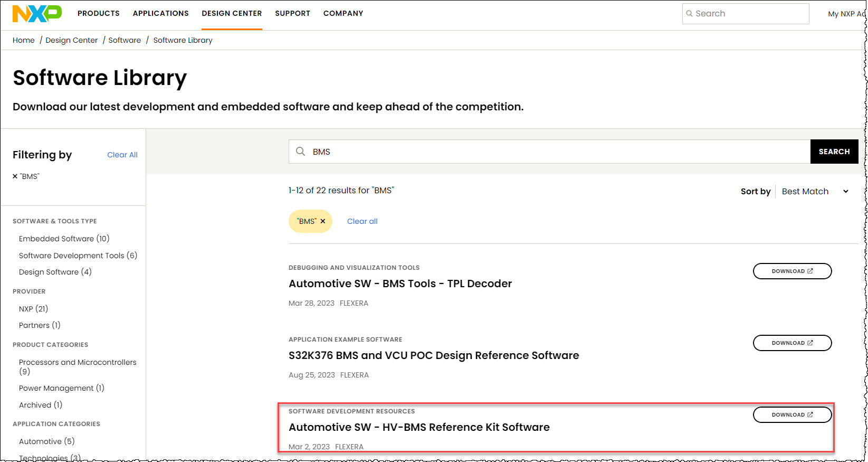The width and height of the screenshot is (868, 462).
Task: Click the Clear All link in sidebar
Action: [x=122, y=155]
